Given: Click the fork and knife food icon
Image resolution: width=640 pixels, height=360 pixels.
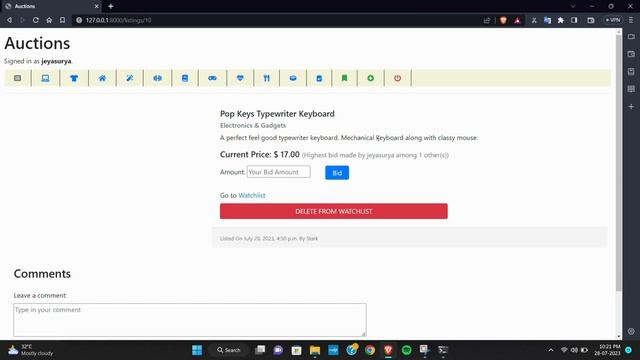Looking at the screenshot, I should [x=267, y=78].
